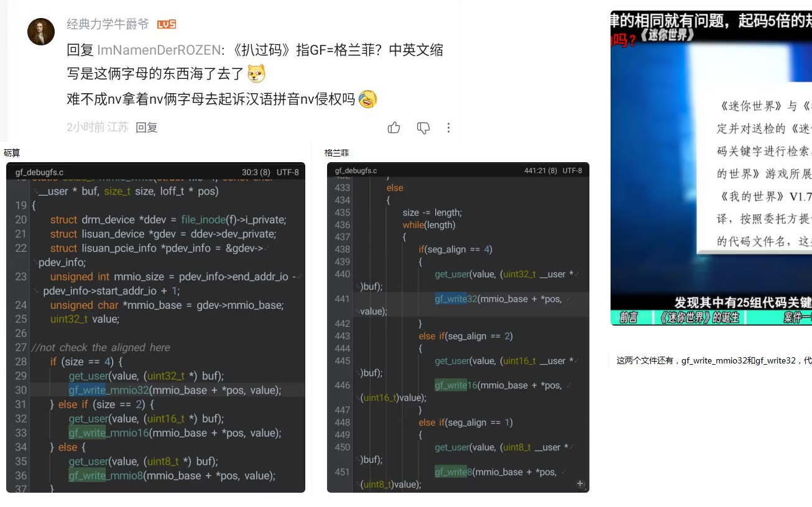Screen dimensions: 812x507
Task: Open the 砺算 code screenshot image
Action: click(155, 327)
